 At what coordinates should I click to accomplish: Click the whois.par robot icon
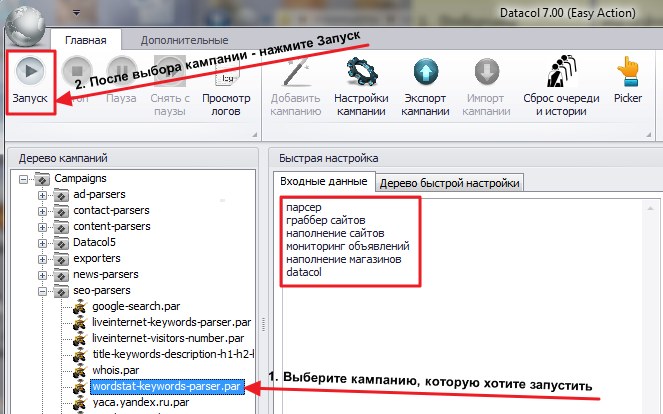(x=80, y=371)
